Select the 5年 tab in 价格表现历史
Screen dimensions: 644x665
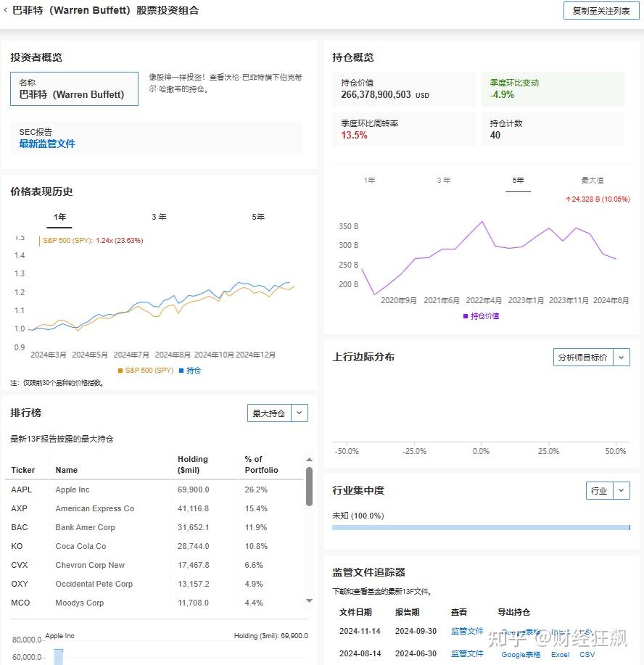point(258,217)
